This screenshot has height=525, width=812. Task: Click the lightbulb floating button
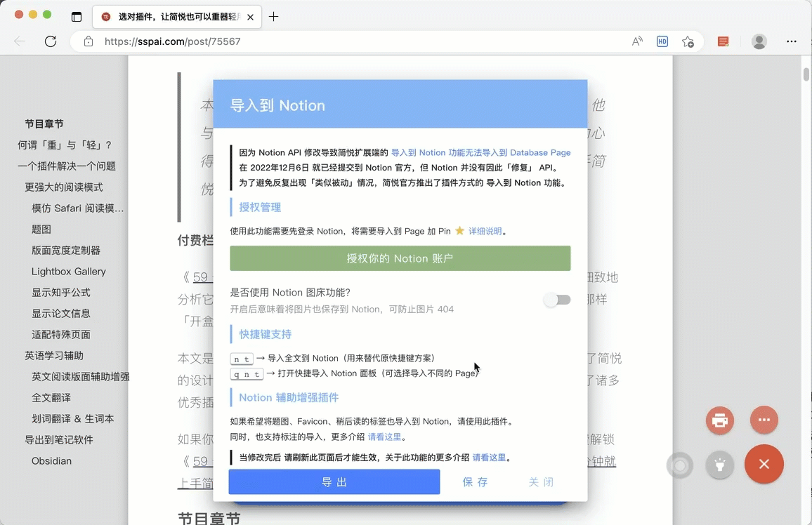[x=720, y=465]
